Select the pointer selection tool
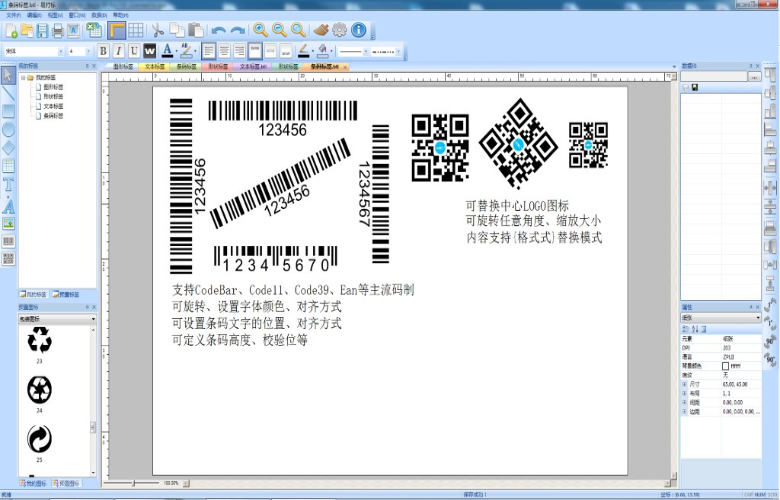Image resolution: width=780 pixels, height=500 pixels. click(x=8, y=75)
